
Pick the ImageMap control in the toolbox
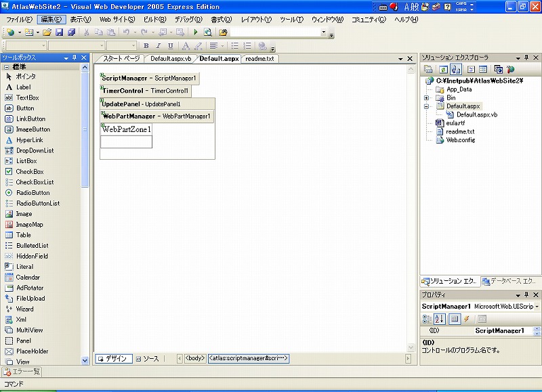24,225
